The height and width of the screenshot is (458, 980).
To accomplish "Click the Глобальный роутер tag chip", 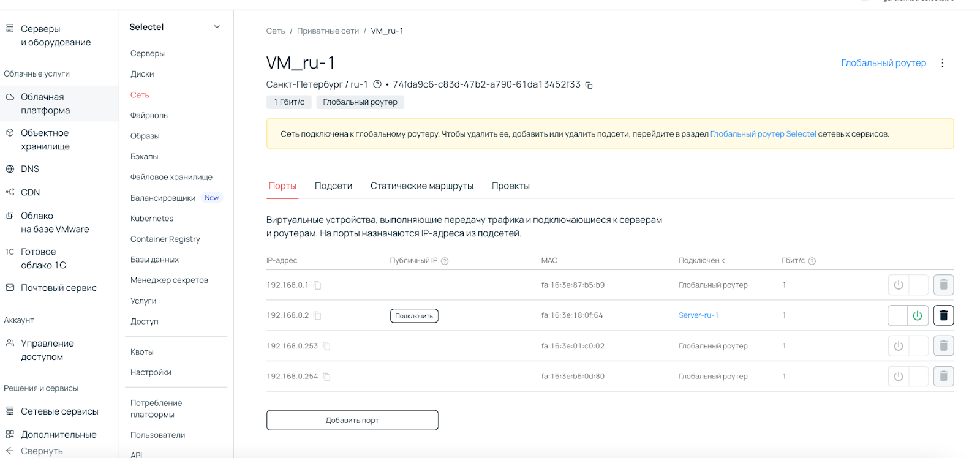I will coord(360,102).
